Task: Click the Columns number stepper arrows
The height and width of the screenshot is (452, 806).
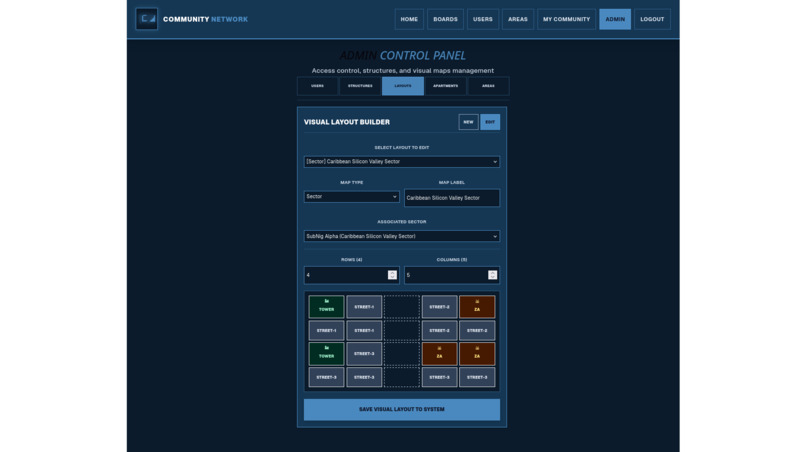Action: 492,275
